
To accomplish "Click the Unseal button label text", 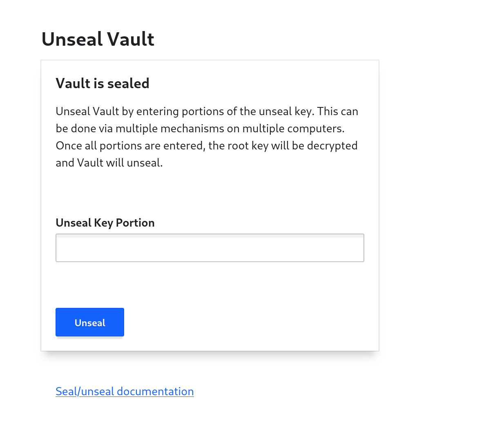I will [89, 323].
